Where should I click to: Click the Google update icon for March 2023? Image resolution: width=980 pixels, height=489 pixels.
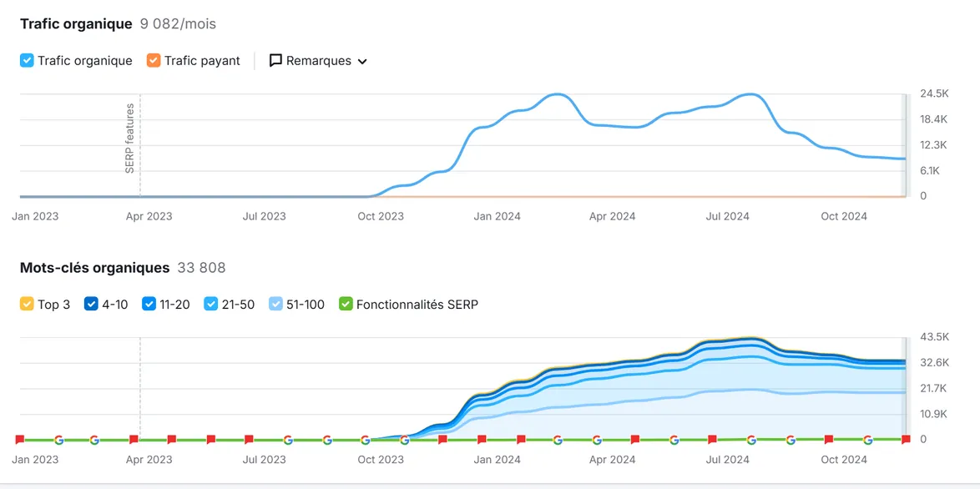click(94, 440)
